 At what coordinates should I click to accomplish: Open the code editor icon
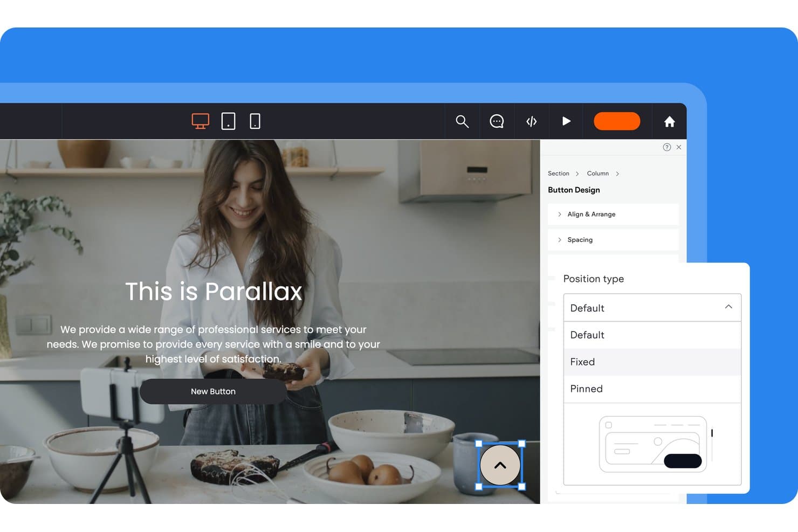tap(532, 121)
